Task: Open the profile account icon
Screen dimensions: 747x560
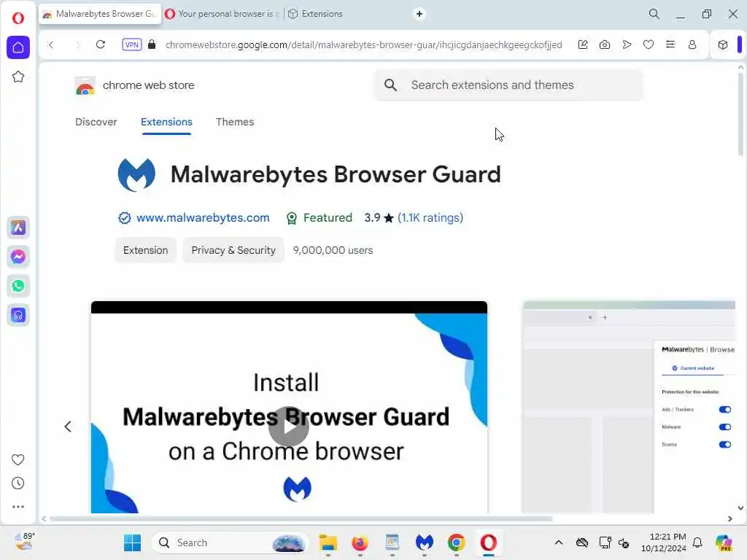Action: [x=692, y=44]
